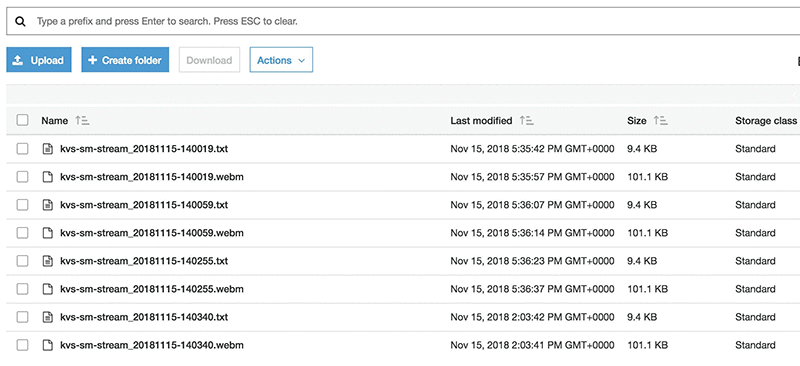Select checkbox for kvs-sm-stream_20181115-140340.txt

[x=22, y=318]
